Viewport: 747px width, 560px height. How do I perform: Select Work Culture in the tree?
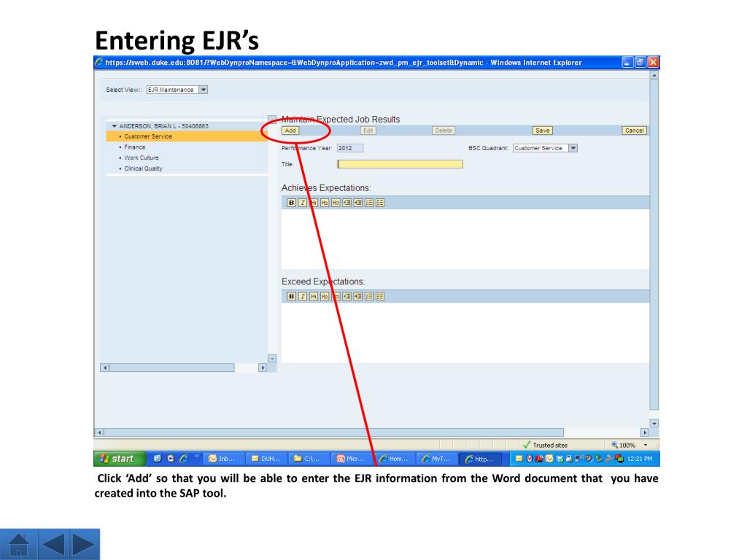(141, 157)
